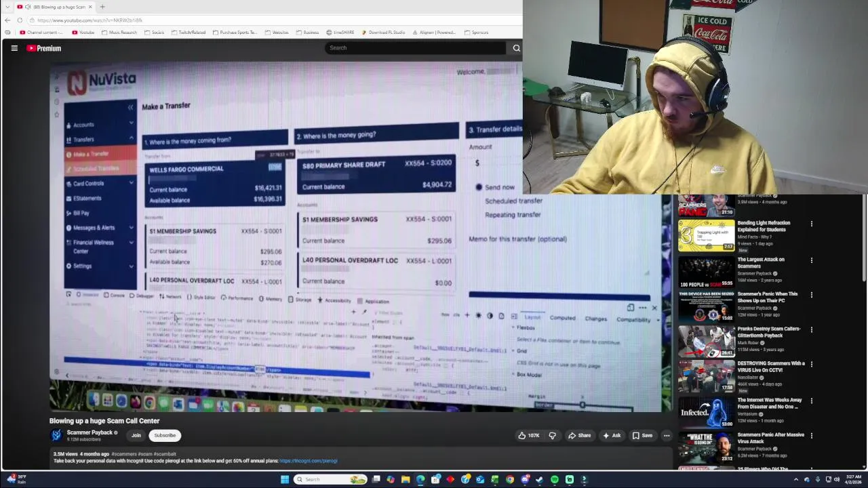Click the YouTube Premium logo
The width and height of the screenshot is (868, 488).
click(x=44, y=48)
